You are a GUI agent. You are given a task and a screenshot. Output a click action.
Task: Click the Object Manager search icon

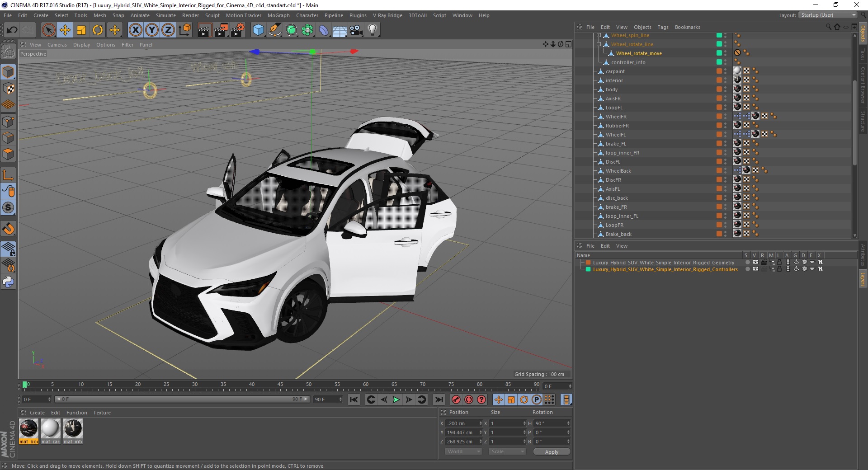829,27
